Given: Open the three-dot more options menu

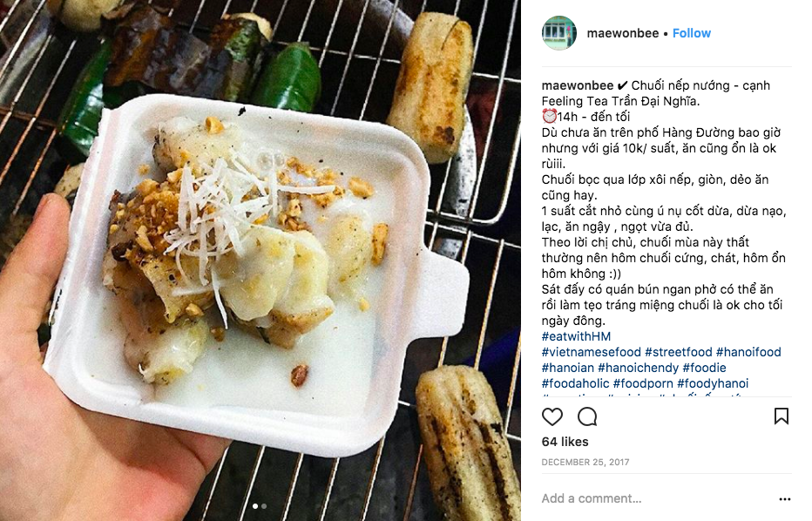Looking at the screenshot, I should 784,499.
